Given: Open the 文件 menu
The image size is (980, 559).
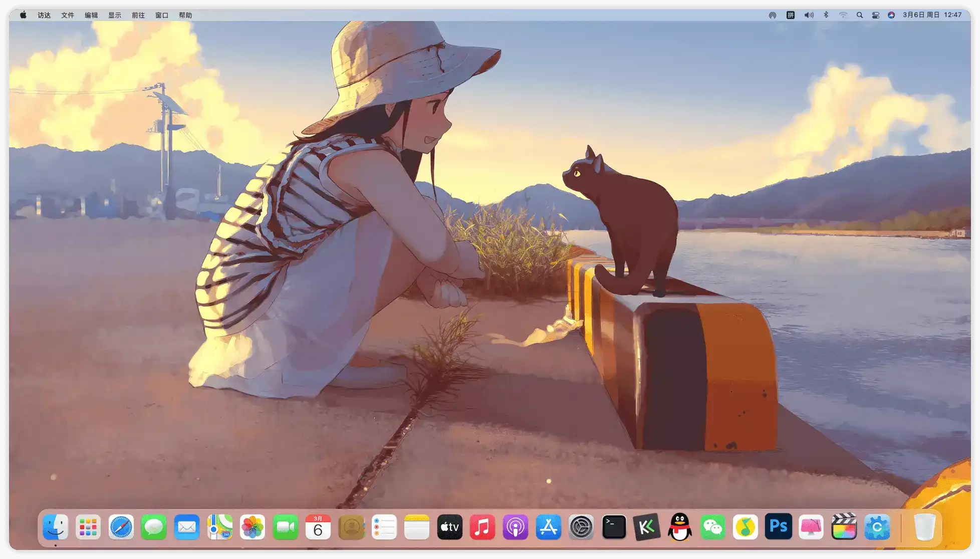Looking at the screenshot, I should tap(68, 15).
